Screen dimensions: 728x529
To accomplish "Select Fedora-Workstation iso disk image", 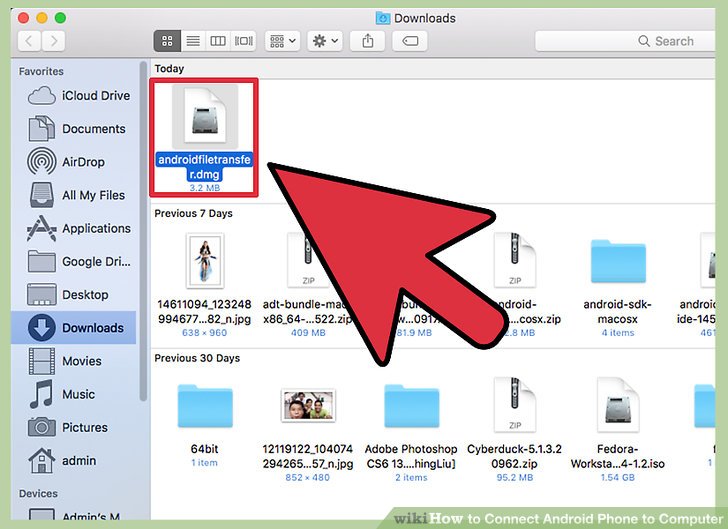I will tap(618, 405).
